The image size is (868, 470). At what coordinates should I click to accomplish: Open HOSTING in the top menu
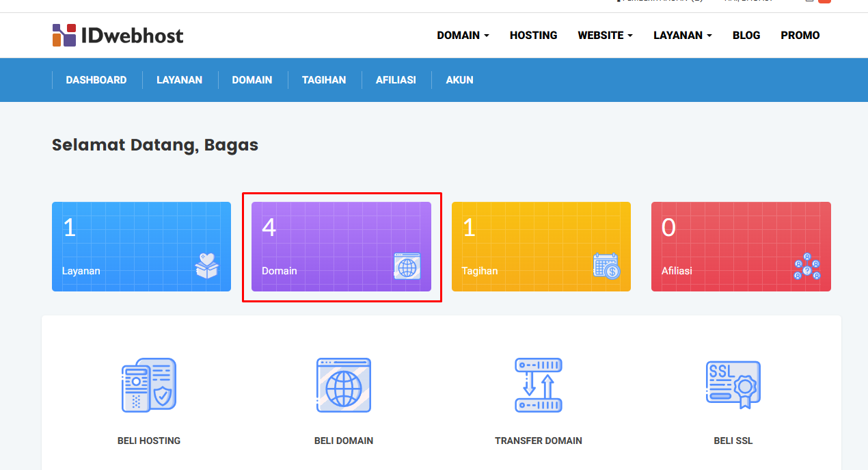click(x=534, y=35)
